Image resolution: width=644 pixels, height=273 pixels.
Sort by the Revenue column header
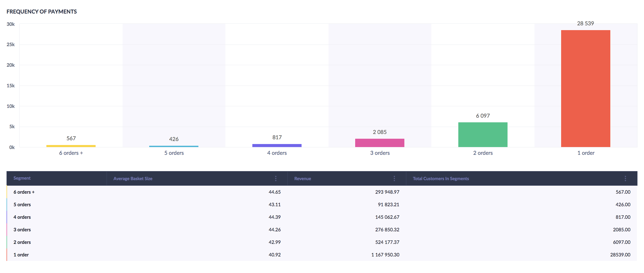click(x=303, y=179)
